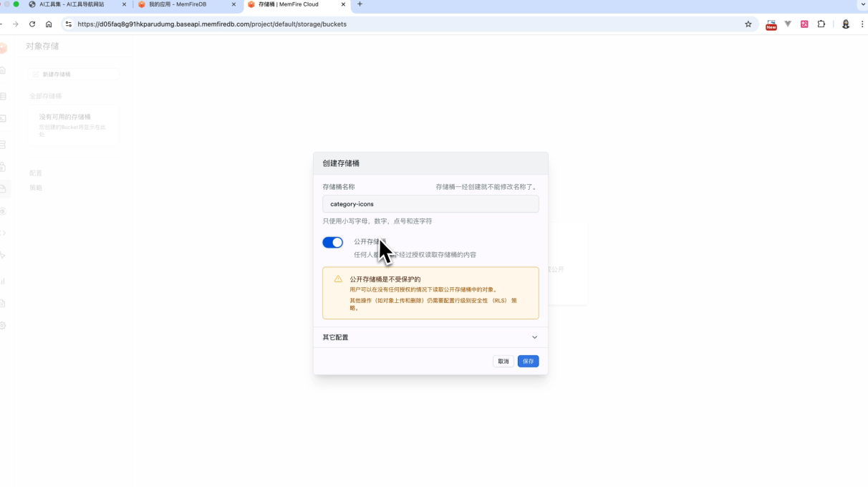Click the 新建存储桶 new bucket button

pyautogui.click(x=73, y=74)
